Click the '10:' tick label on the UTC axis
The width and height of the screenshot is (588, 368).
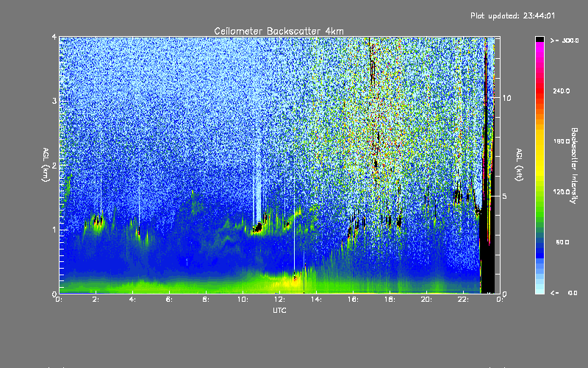[243, 300]
